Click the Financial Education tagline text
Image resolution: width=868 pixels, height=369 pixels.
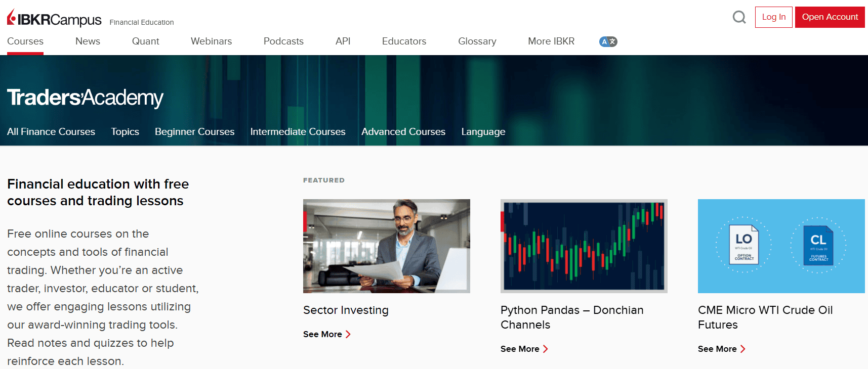(142, 22)
